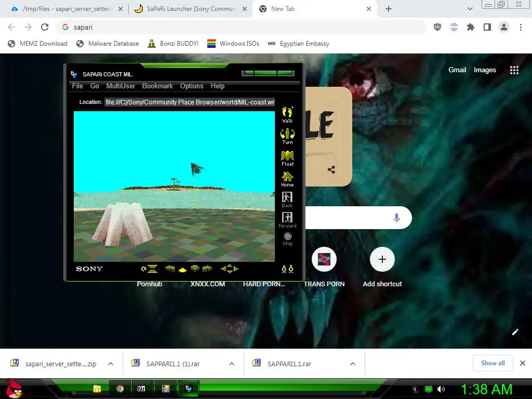Image resolution: width=532 pixels, height=399 pixels.
Task: Click the move-right arrow in SAPARi bottom bar
Action: pos(207,269)
